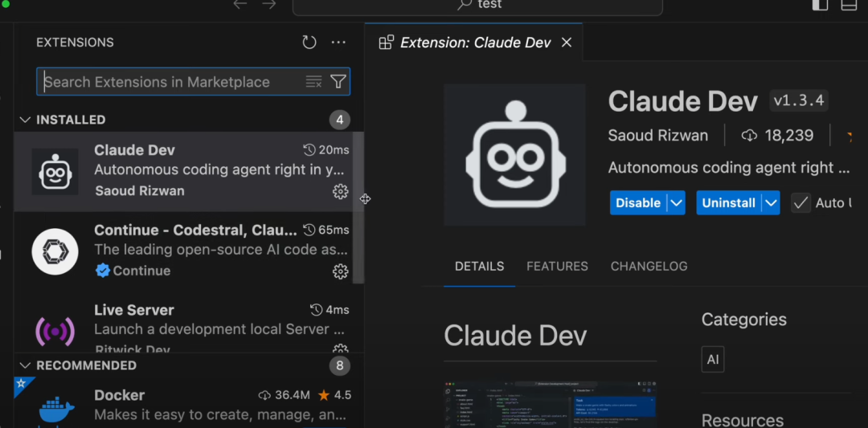
Task: Select Claude Dev robot icon in list
Action: (x=55, y=171)
